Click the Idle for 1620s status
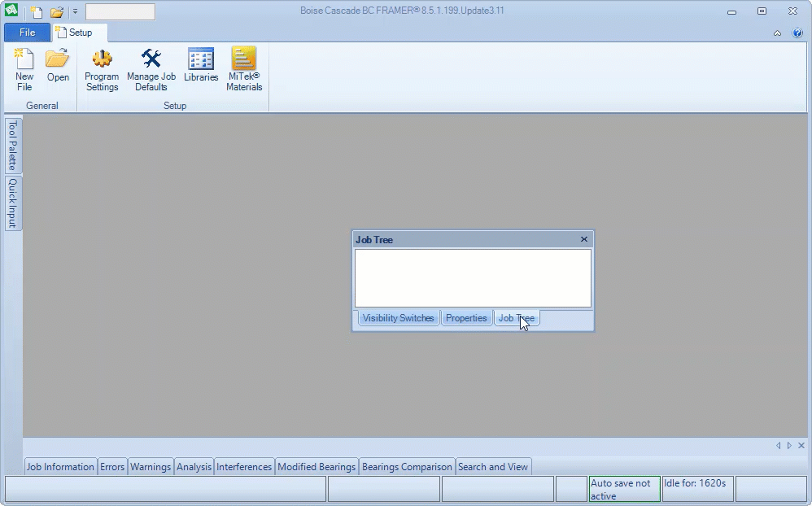Viewport: 812px width, 506px height. 697,490
